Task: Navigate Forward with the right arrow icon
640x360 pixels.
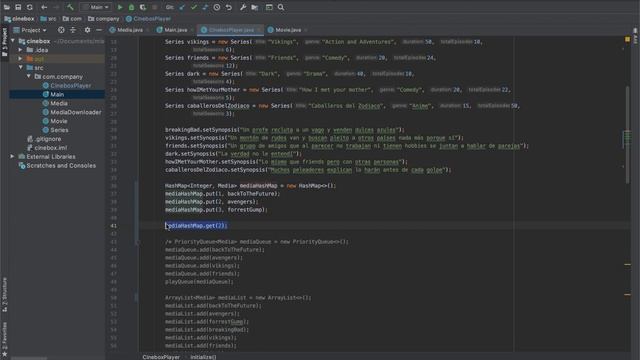Action: coord(56,7)
